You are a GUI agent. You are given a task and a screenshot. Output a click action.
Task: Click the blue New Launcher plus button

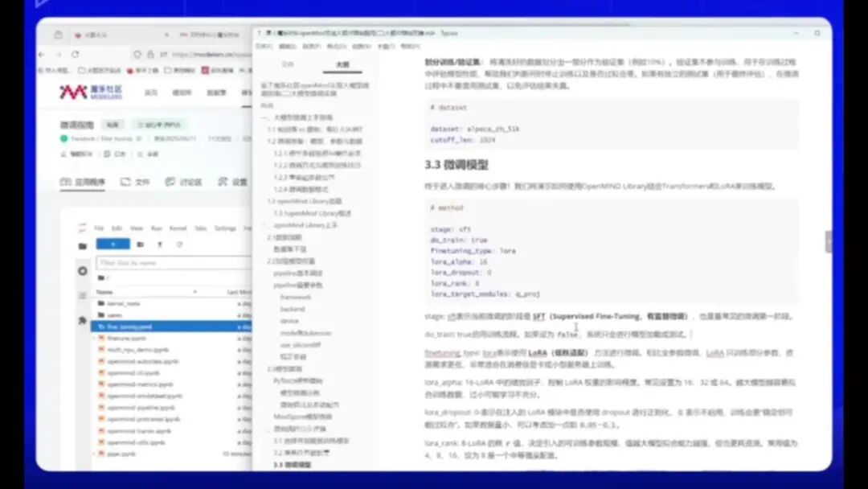coord(113,244)
